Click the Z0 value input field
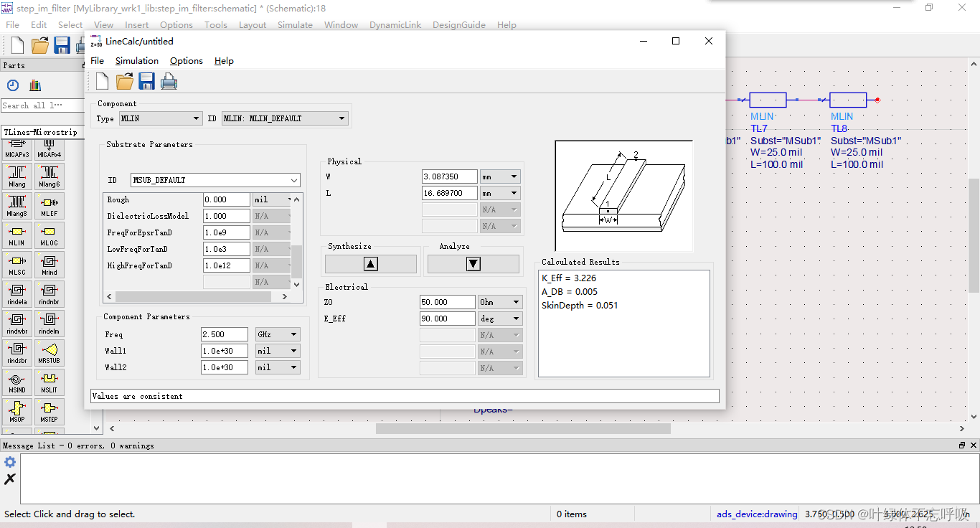 [446, 302]
